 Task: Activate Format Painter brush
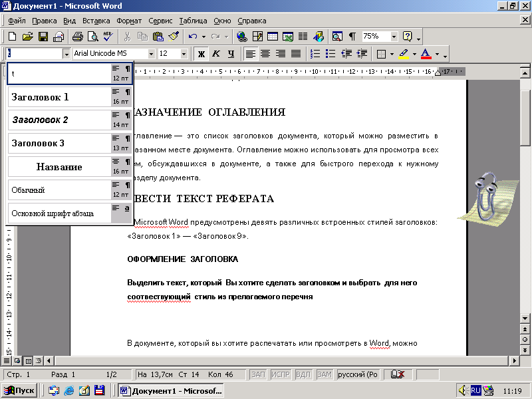[174, 37]
